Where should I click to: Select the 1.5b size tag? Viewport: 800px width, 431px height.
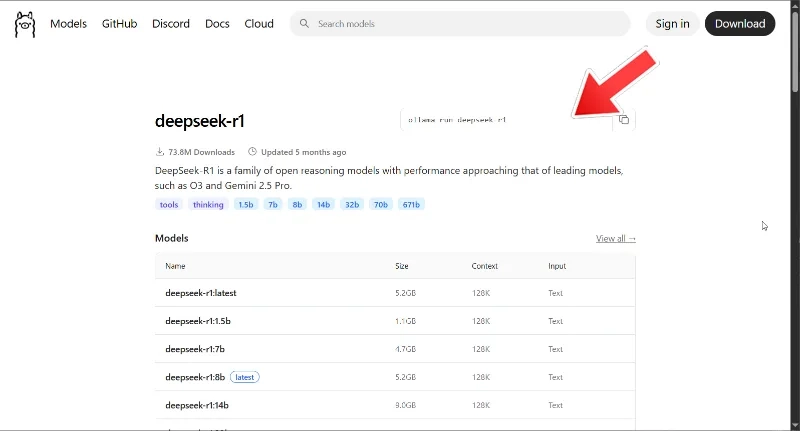point(246,205)
